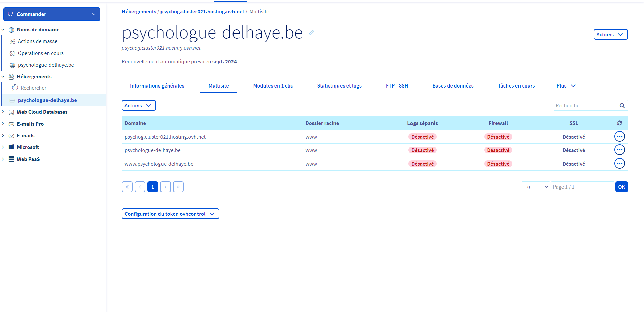
Task: Click psychog.cluster021.hosting.ovh.net breadcrumb link
Action: (202, 12)
